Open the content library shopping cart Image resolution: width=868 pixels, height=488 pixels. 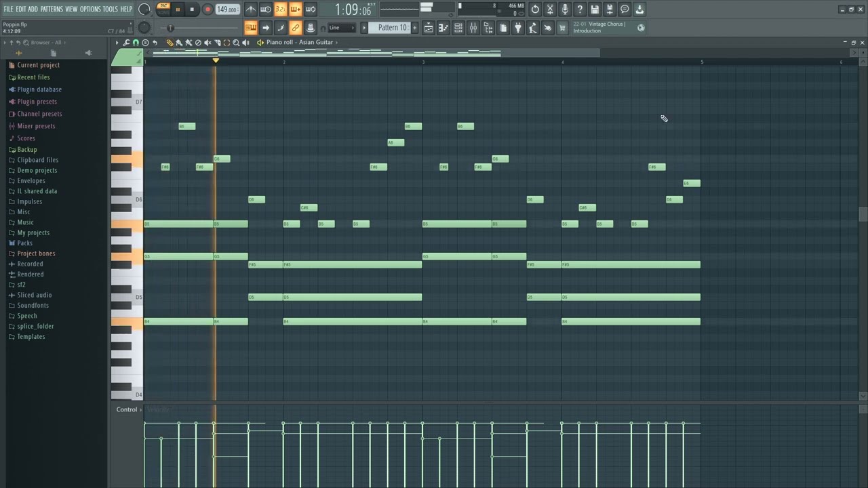point(562,28)
